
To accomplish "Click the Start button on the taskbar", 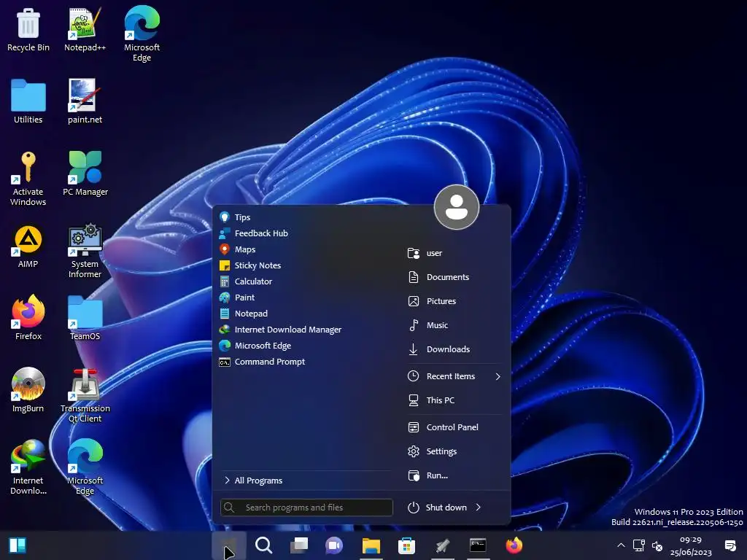I will coord(228,545).
